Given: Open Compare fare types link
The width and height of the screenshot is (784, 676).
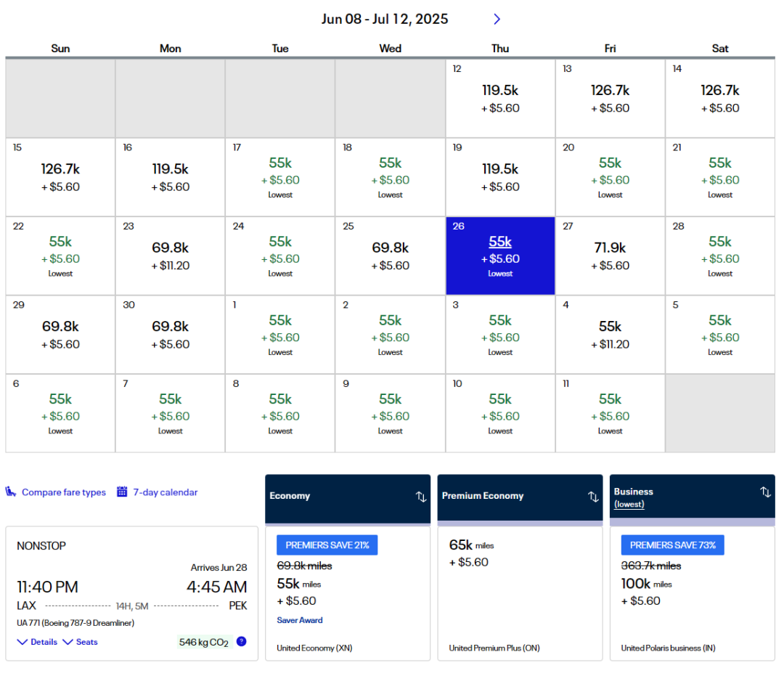Looking at the screenshot, I should [63, 492].
